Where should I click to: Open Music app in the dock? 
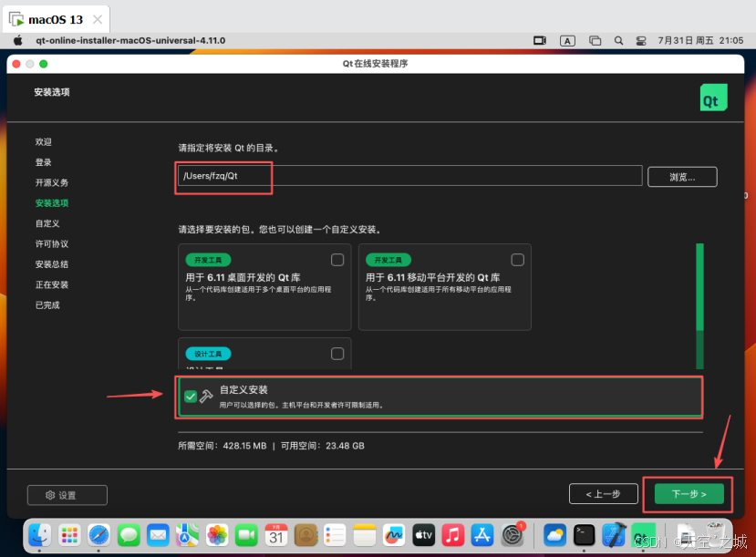coord(453,535)
